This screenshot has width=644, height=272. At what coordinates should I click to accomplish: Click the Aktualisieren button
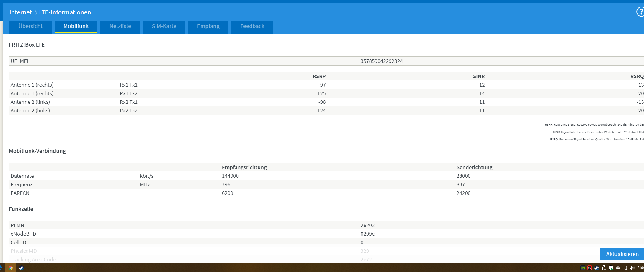tap(622, 254)
